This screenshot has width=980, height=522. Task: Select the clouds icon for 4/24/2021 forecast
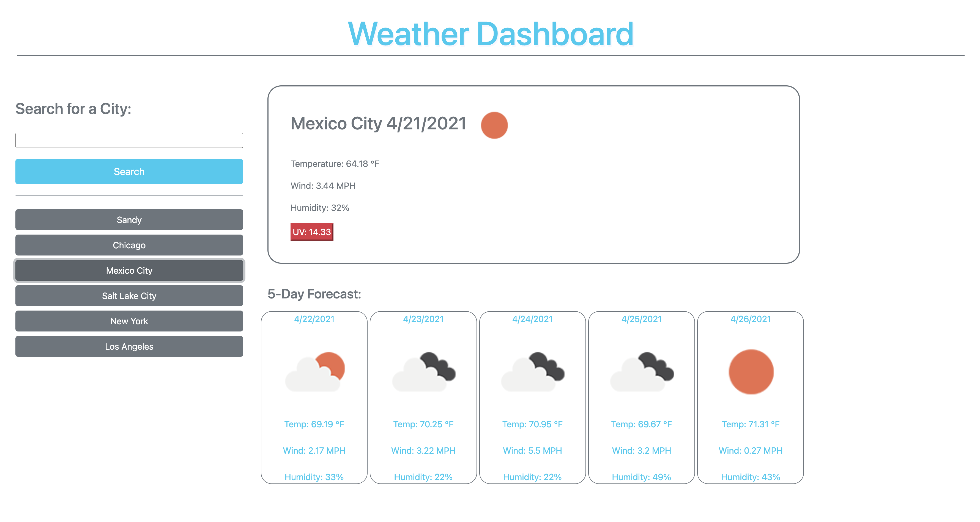pyautogui.click(x=532, y=373)
